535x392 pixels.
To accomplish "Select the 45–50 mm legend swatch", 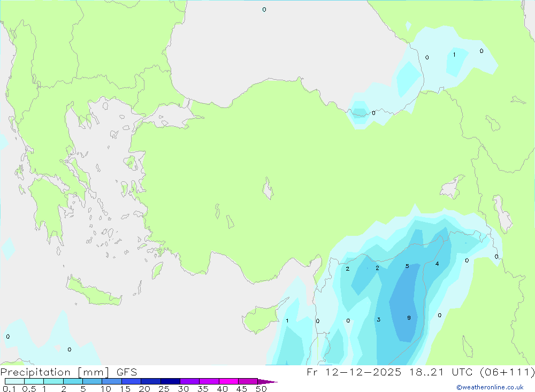I will coord(248,381).
